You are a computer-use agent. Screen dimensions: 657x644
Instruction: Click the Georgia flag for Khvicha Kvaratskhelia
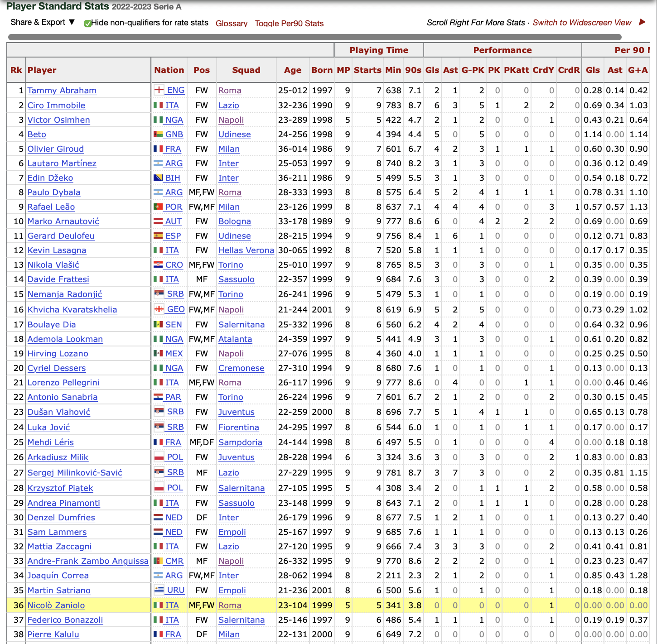point(159,309)
